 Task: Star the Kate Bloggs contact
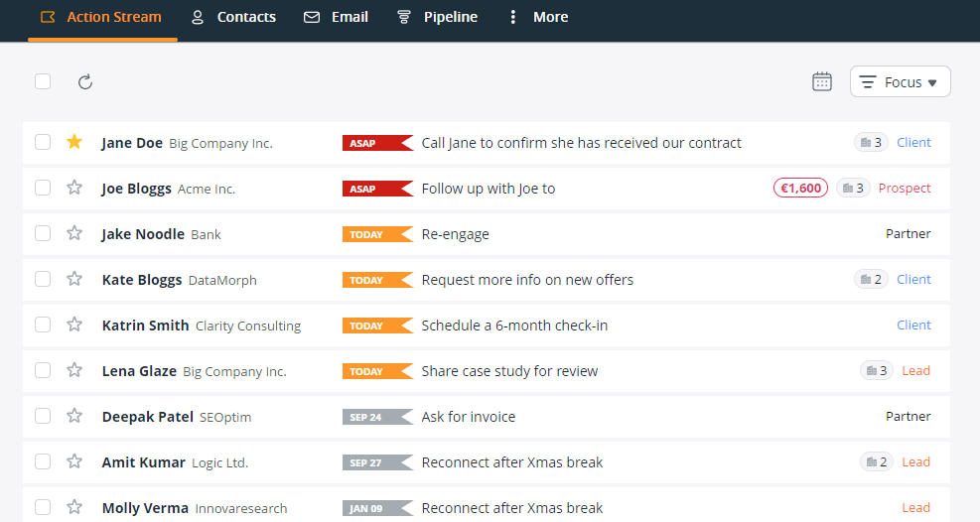[x=74, y=279]
